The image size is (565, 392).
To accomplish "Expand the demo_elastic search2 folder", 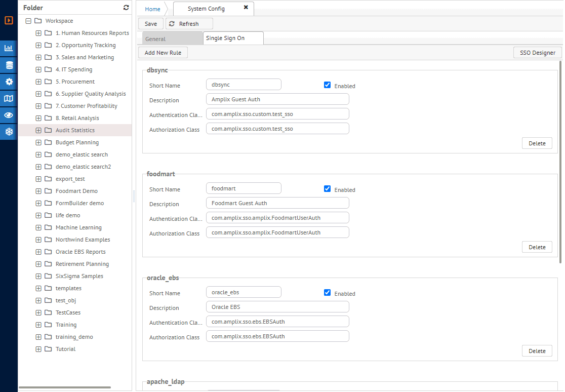I will pyautogui.click(x=38, y=167).
